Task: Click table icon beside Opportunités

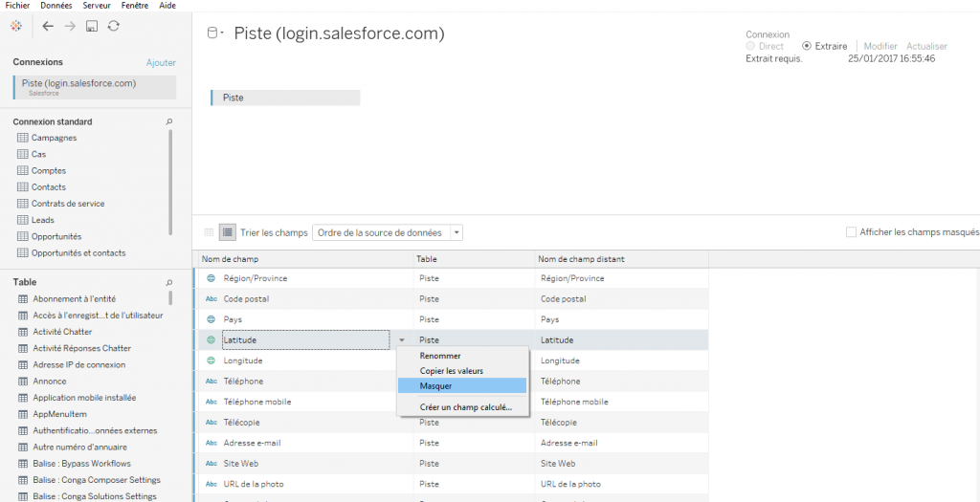Action: point(23,236)
